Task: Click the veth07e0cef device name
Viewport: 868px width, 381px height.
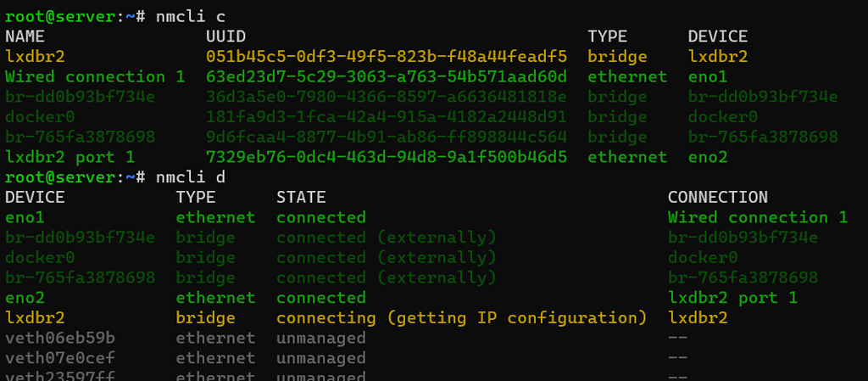Action: tap(60, 358)
